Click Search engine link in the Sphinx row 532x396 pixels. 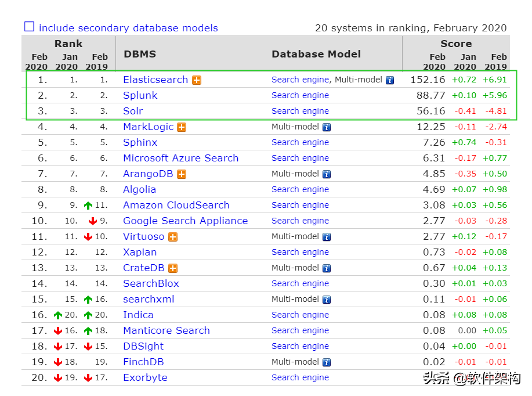click(300, 142)
